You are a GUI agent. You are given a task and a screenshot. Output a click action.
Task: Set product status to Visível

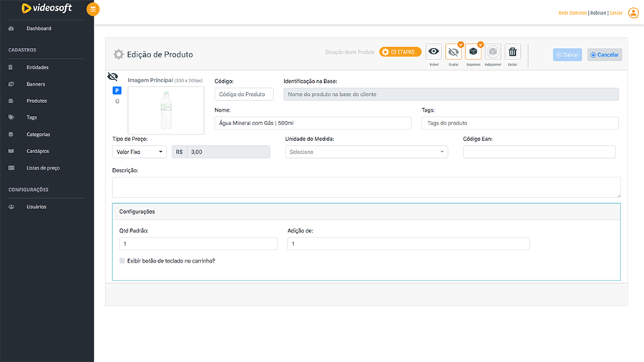tap(434, 52)
